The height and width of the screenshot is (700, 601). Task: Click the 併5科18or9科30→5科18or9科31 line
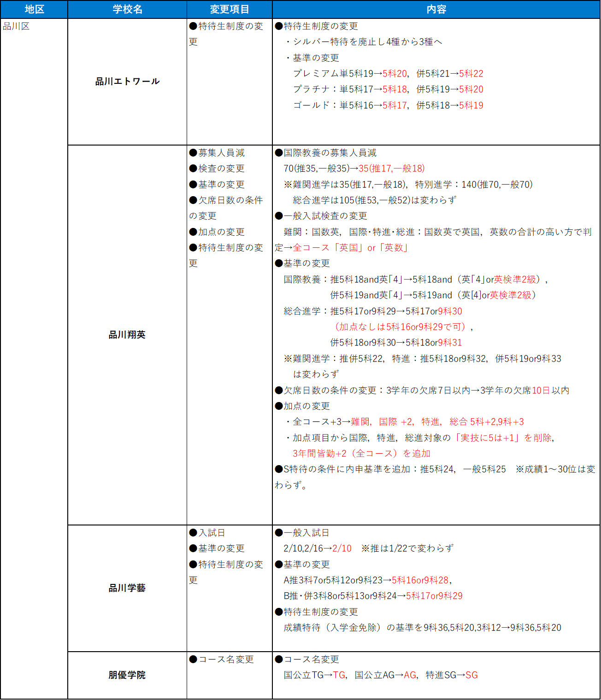[396, 343]
